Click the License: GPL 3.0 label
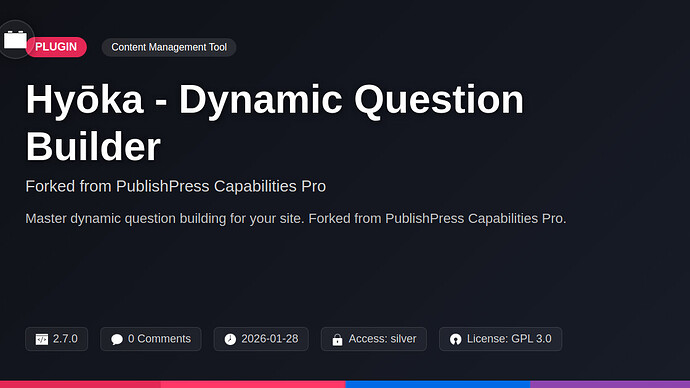Screen dimensions: 690x388 [x=509, y=339]
